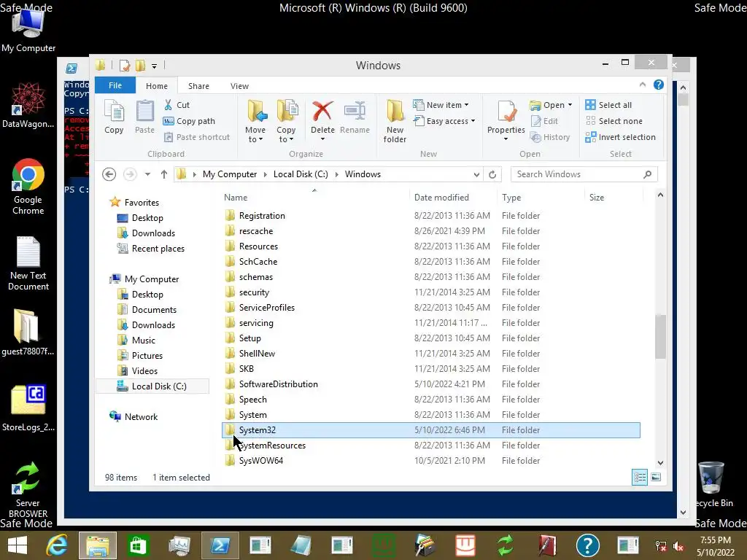
Task: Click the Edit button in Open group
Action: pos(544,121)
